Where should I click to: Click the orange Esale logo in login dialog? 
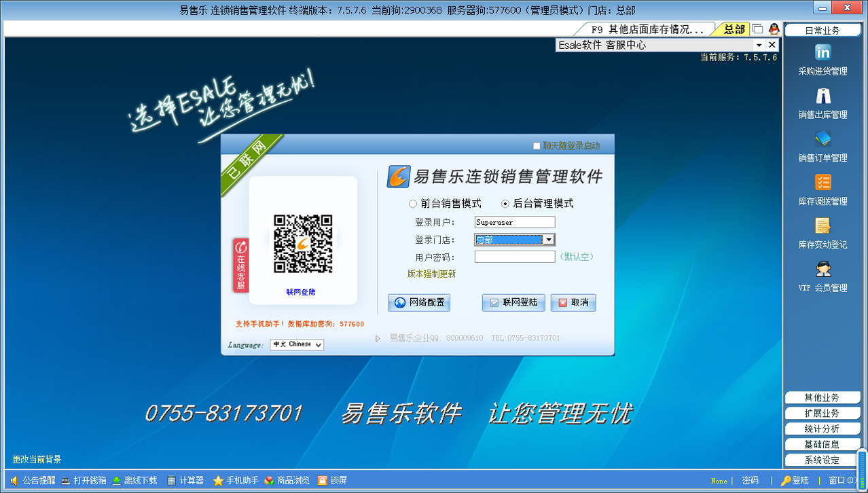coord(399,177)
